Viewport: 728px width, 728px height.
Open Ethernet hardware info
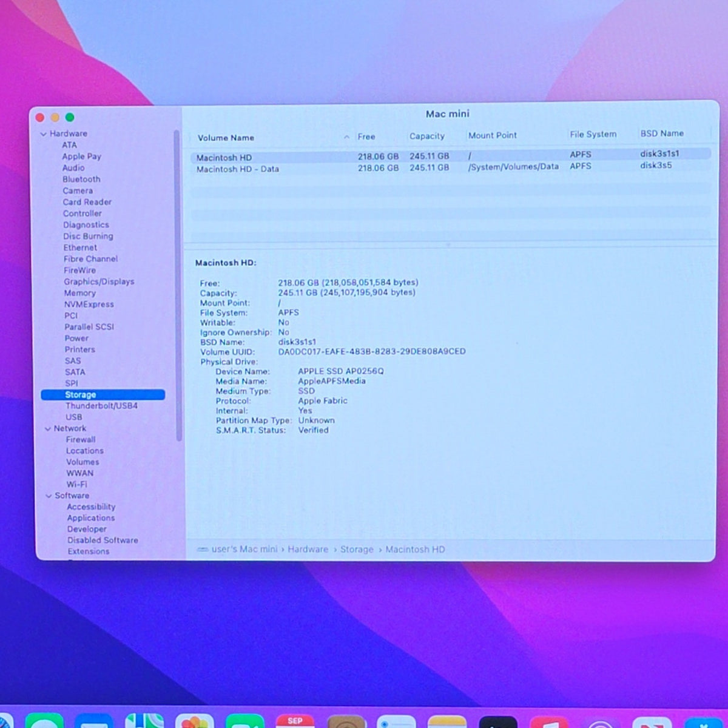click(80, 248)
